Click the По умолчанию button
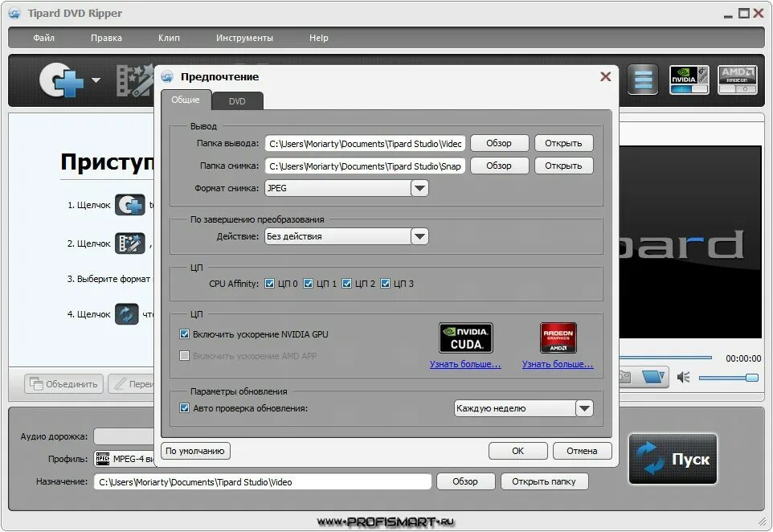 195,451
